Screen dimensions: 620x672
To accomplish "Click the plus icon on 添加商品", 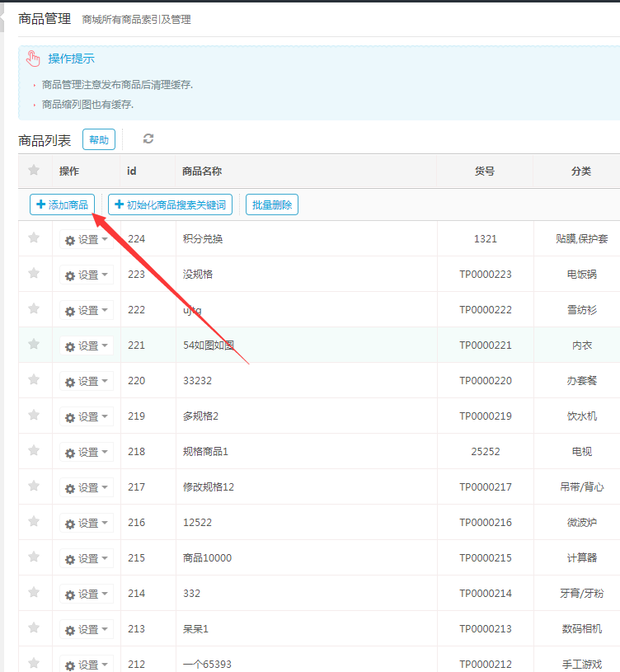I will click(x=40, y=204).
